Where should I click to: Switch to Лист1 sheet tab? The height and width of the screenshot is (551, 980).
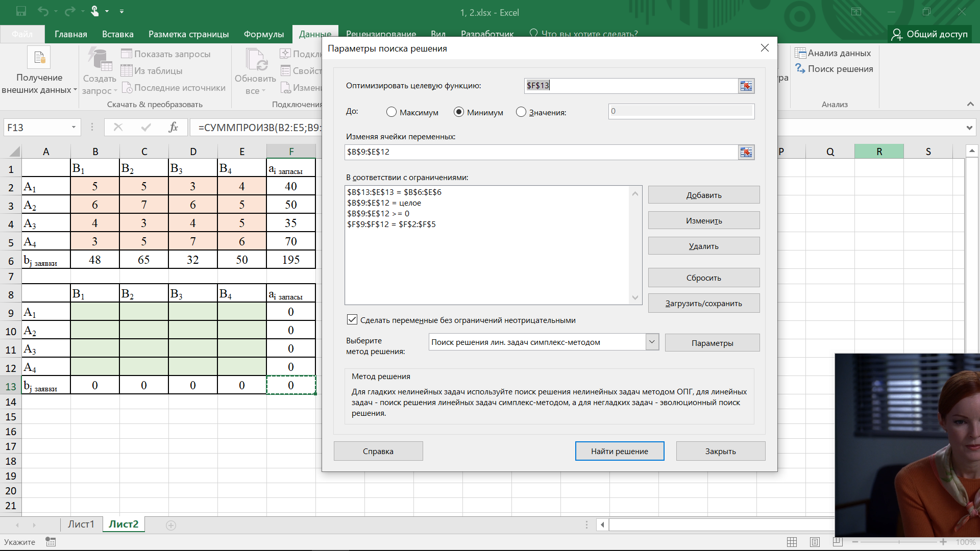81,524
